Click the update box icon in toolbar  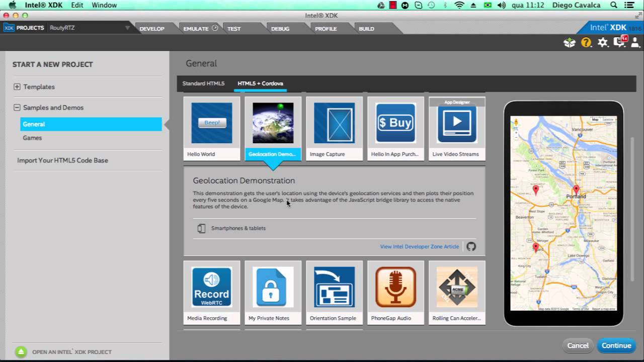pos(570,43)
